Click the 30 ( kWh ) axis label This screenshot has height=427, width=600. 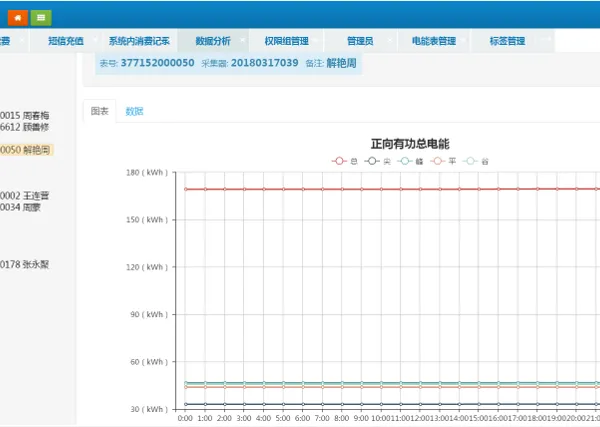149,409
